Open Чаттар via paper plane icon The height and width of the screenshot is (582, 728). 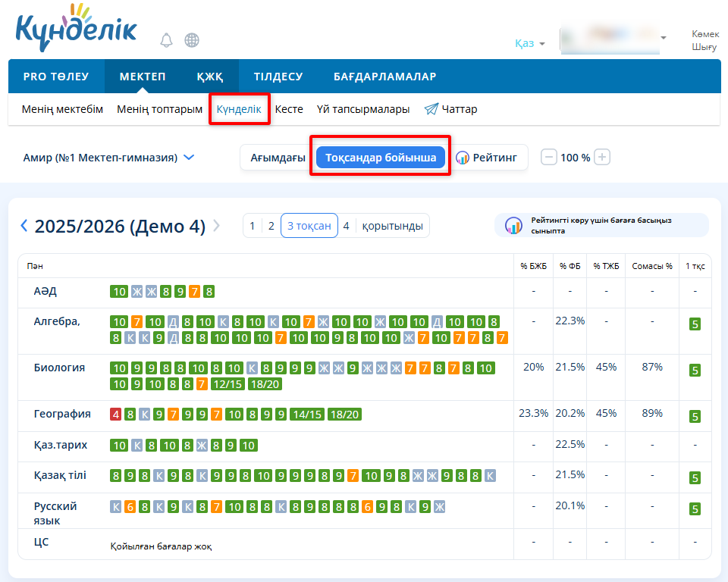(x=431, y=109)
